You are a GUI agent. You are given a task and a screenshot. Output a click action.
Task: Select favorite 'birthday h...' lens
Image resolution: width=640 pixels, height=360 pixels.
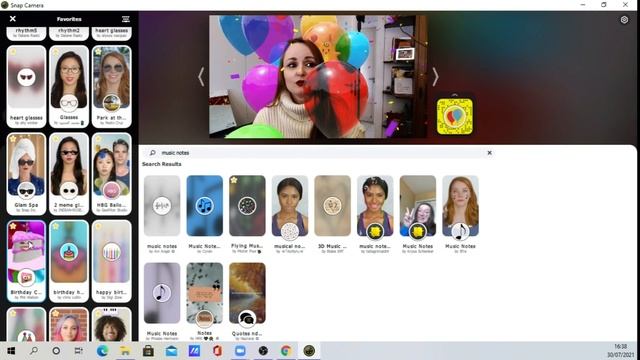pos(69,261)
